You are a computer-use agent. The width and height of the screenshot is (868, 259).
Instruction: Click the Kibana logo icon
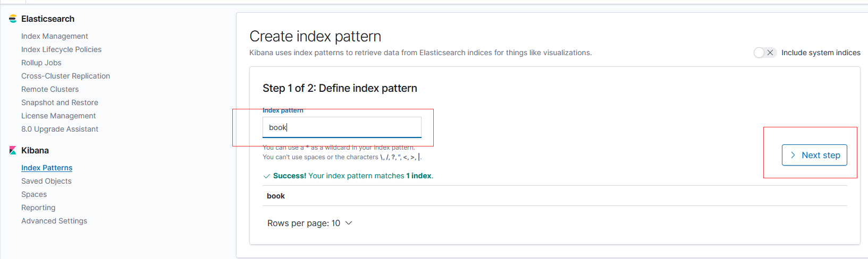pyautogui.click(x=13, y=151)
